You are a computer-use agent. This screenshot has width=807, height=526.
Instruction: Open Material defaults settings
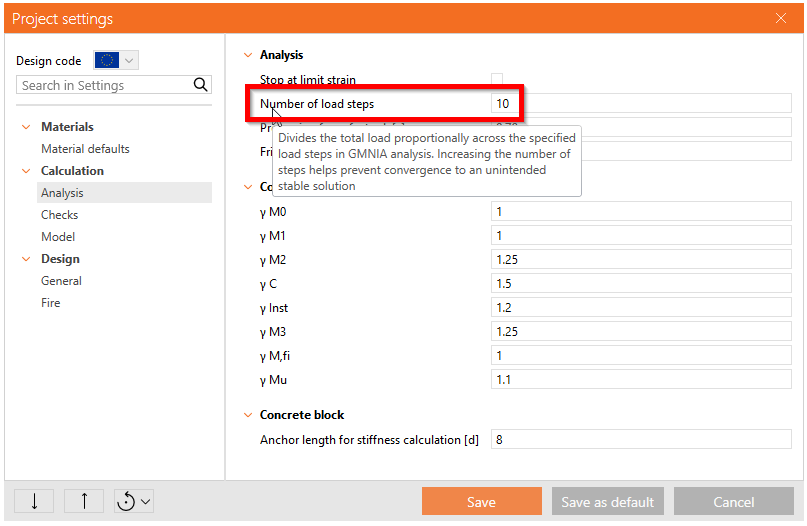point(85,149)
